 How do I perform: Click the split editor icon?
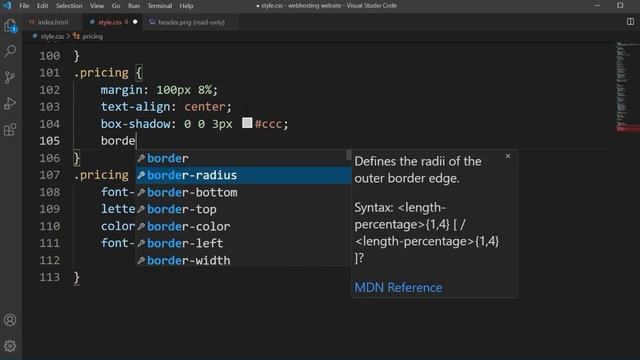click(630, 22)
